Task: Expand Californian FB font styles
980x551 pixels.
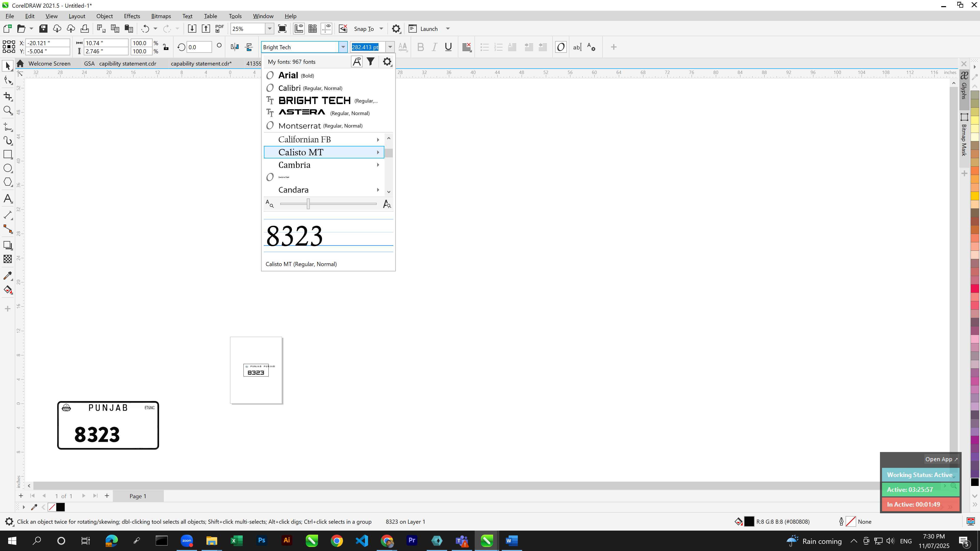Action: pos(378,140)
